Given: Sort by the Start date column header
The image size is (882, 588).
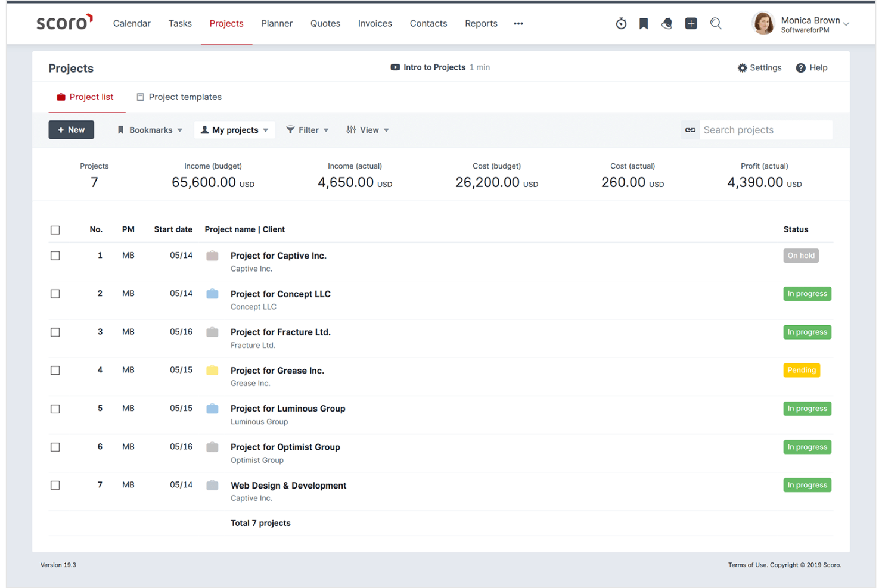Looking at the screenshot, I should coord(173,229).
